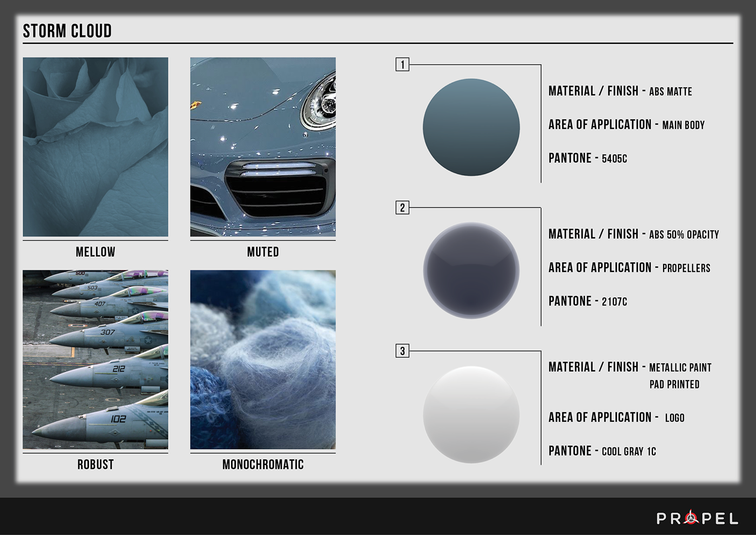This screenshot has width=756, height=535.
Task: Click the Propel logo
Action: click(x=697, y=518)
